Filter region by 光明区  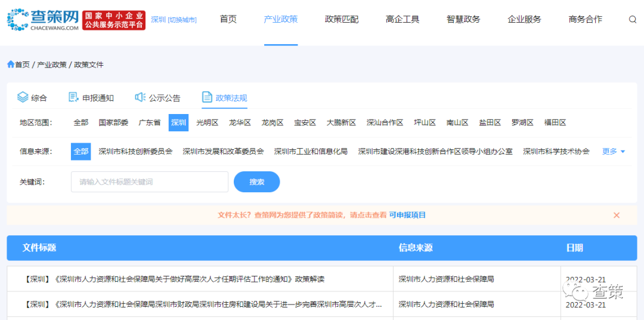click(x=208, y=122)
